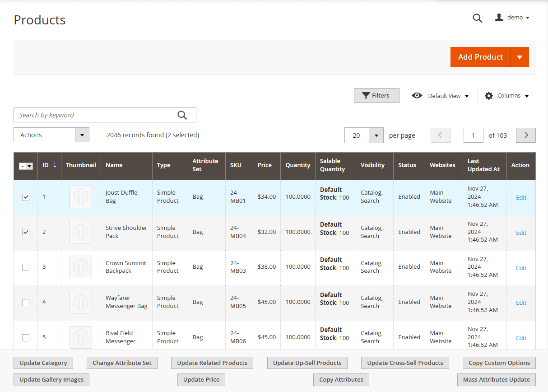Expand the Add Product arrow dropdown
The height and width of the screenshot is (392, 548).
coord(520,57)
